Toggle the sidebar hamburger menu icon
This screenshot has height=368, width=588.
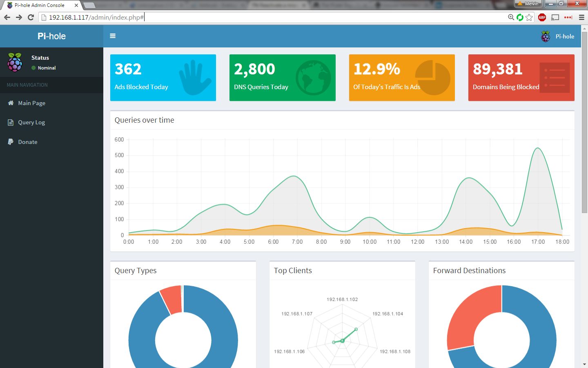click(113, 36)
